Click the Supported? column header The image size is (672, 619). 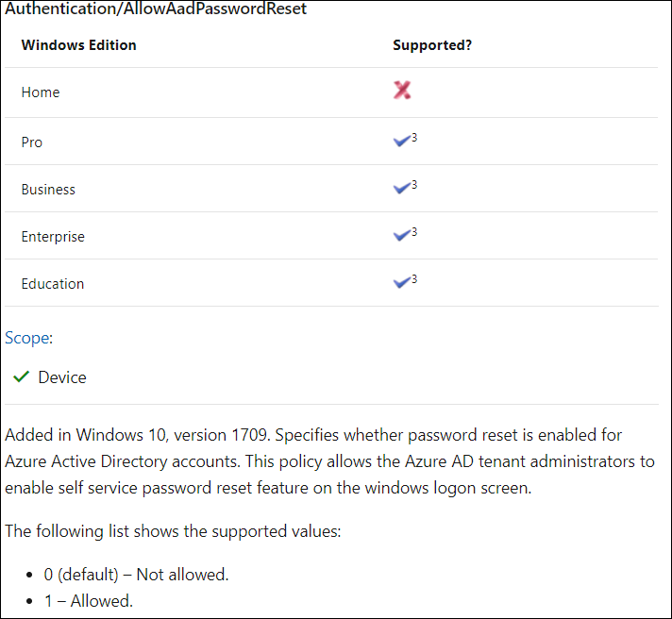(432, 45)
